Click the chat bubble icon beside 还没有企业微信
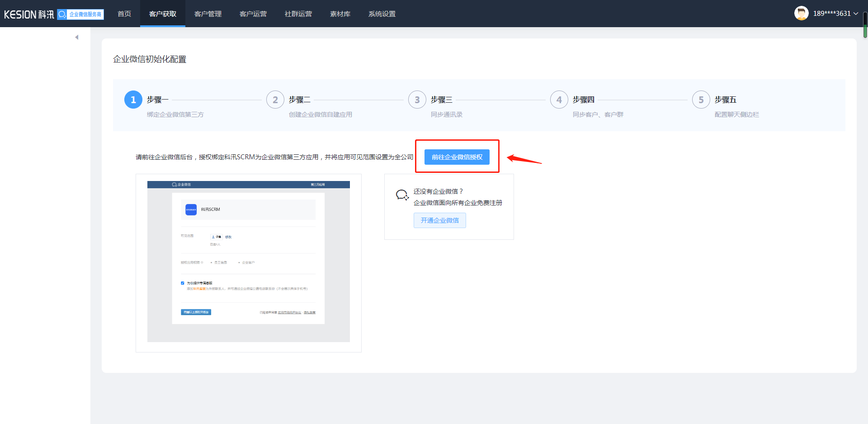868x424 pixels. coord(402,195)
